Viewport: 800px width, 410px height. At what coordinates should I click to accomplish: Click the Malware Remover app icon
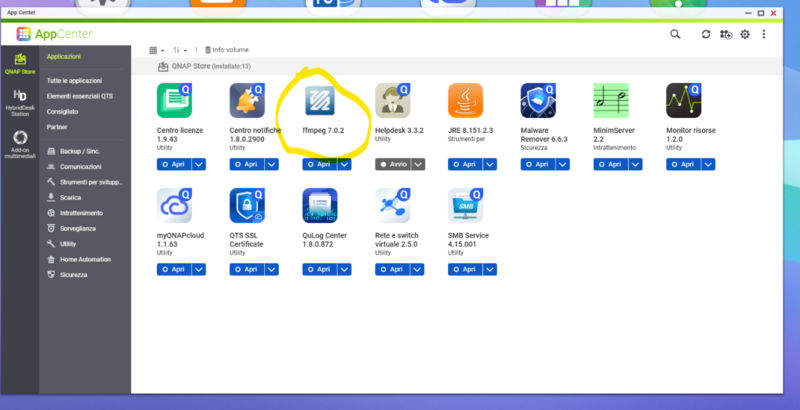(538, 102)
